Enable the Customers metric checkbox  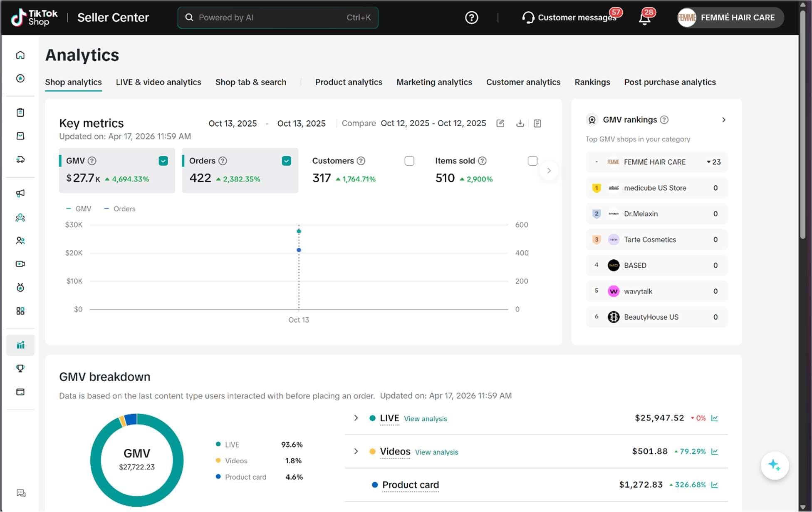[x=409, y=161]
